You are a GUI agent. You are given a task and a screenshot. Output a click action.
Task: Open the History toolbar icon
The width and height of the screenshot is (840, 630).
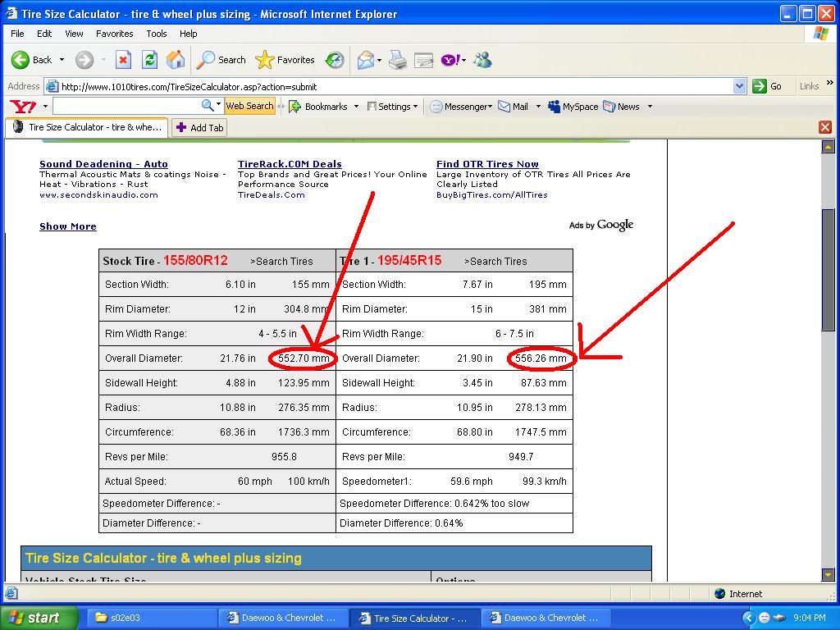point(335,60)
